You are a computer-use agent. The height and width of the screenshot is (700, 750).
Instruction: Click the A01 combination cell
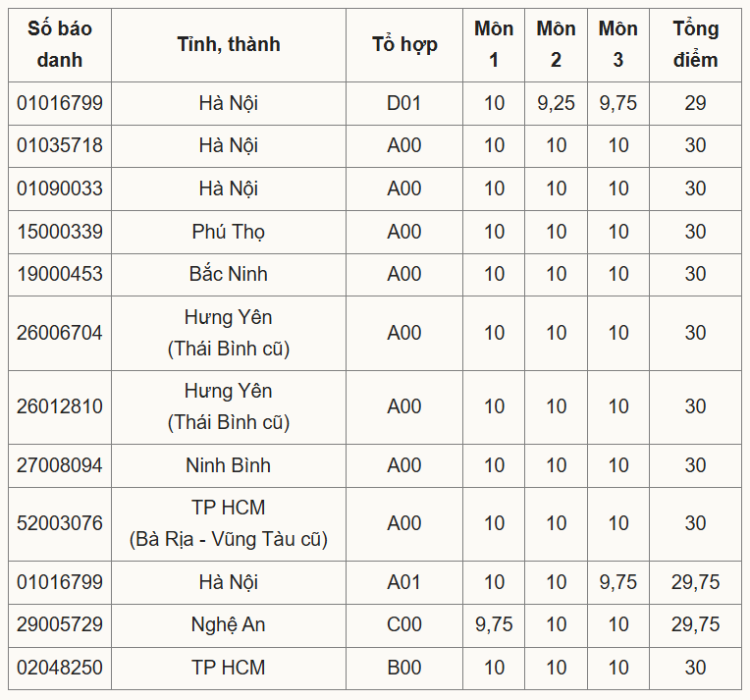404,582
